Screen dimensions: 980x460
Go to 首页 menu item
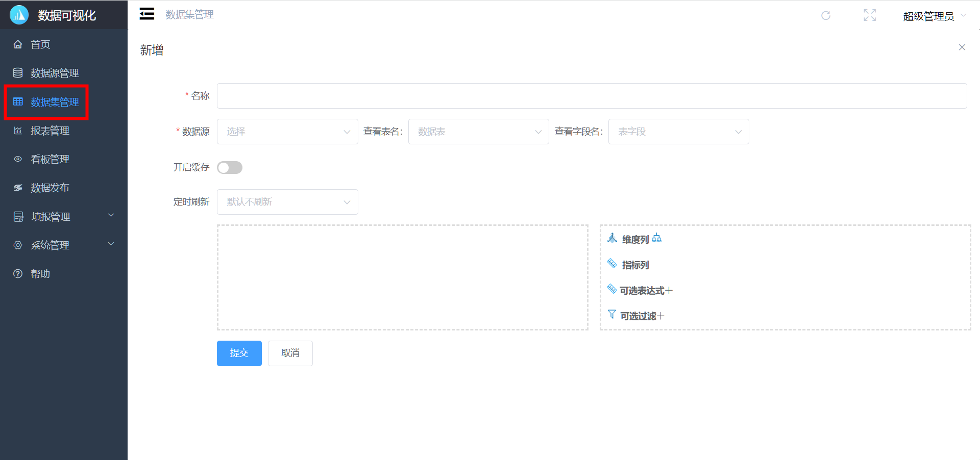click(64, 44)
